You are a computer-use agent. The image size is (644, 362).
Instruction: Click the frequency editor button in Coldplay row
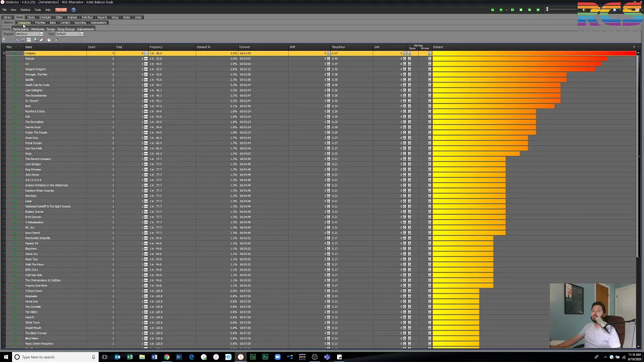pos(145,53)
